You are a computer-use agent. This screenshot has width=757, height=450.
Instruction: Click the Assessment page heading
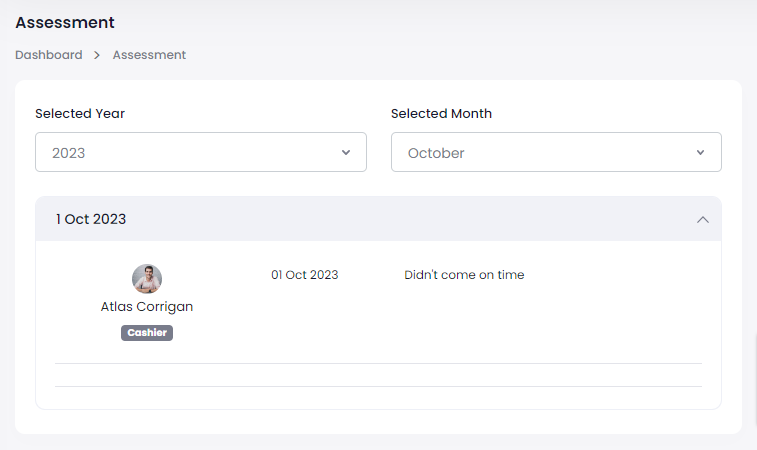click(x=65, y=22)
